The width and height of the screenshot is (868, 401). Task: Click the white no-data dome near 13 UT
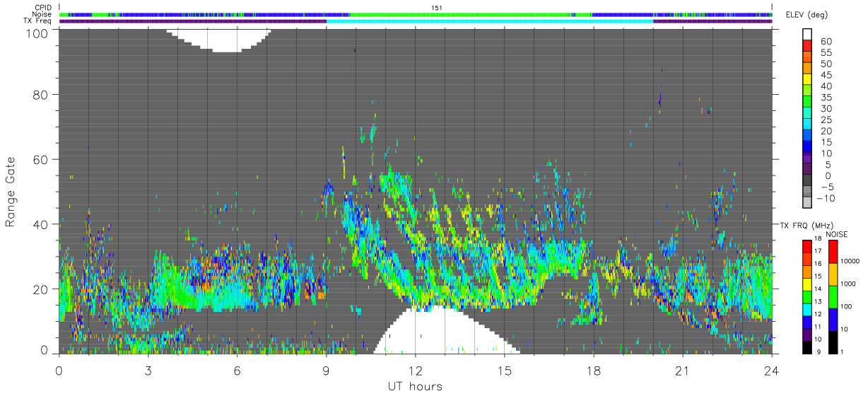pos(445,332)
